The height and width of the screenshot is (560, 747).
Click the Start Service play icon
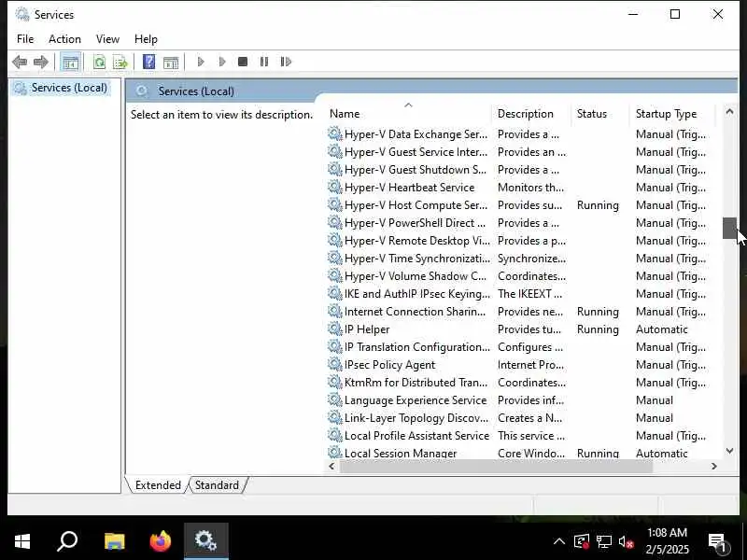[201, 62]
